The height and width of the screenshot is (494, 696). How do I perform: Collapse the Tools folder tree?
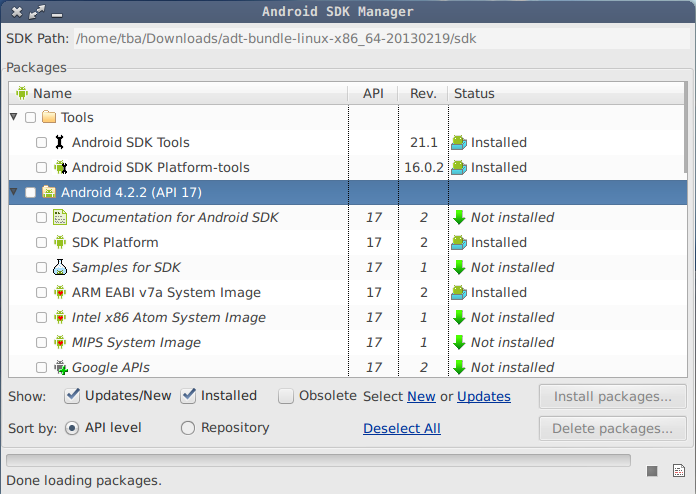click(14, 117)
